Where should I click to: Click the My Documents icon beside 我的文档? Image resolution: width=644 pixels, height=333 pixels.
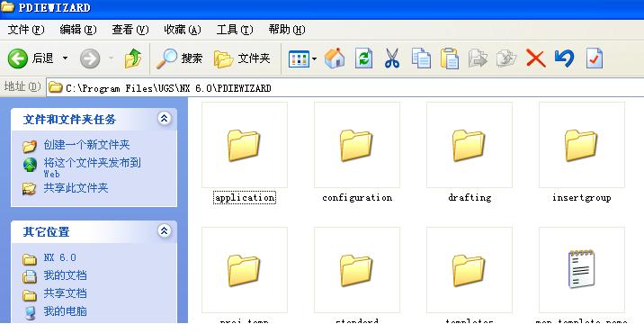[30, 276]
